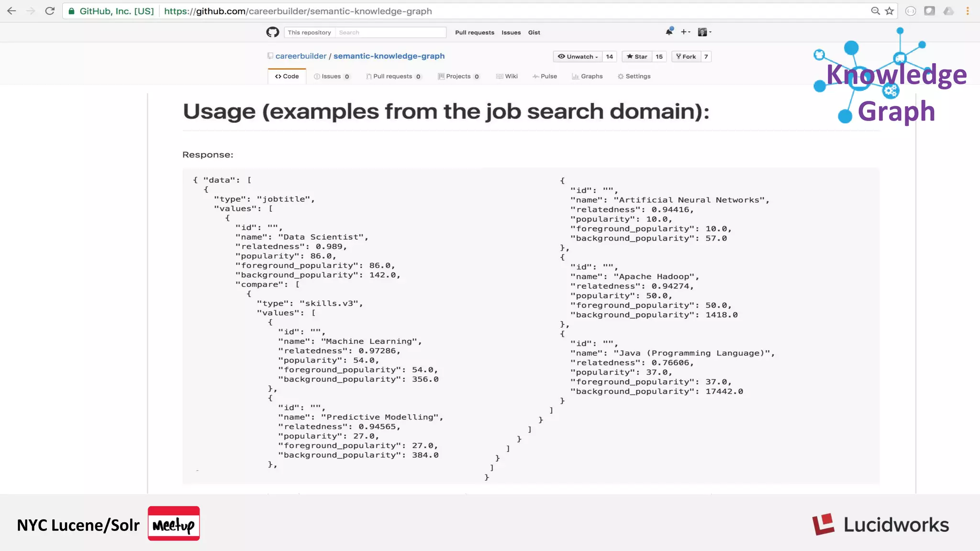Click the green secure lock icon
This screenshot has width=980, height=551.
coord(71,11)
